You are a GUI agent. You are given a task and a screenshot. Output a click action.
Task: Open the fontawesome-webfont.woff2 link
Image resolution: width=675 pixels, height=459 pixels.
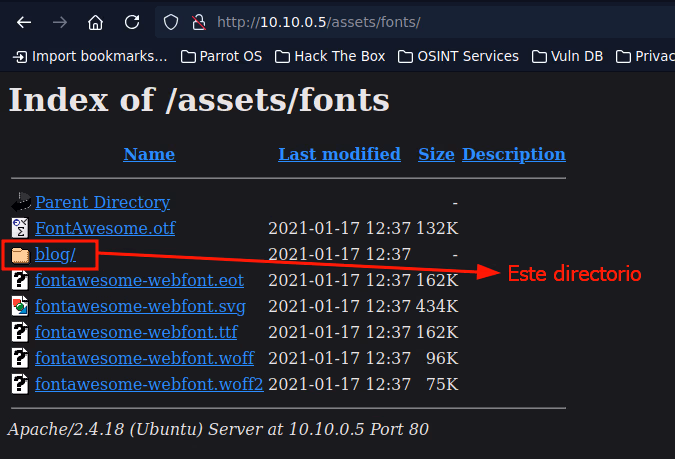[x=149, y=384]
